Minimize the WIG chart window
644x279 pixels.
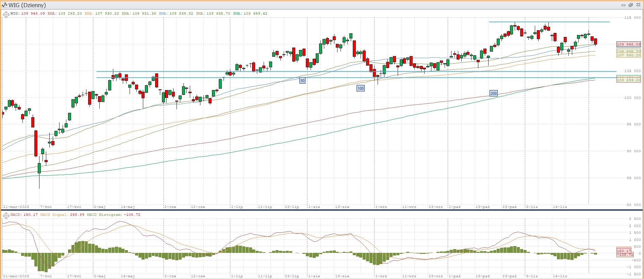pos(623,5)
